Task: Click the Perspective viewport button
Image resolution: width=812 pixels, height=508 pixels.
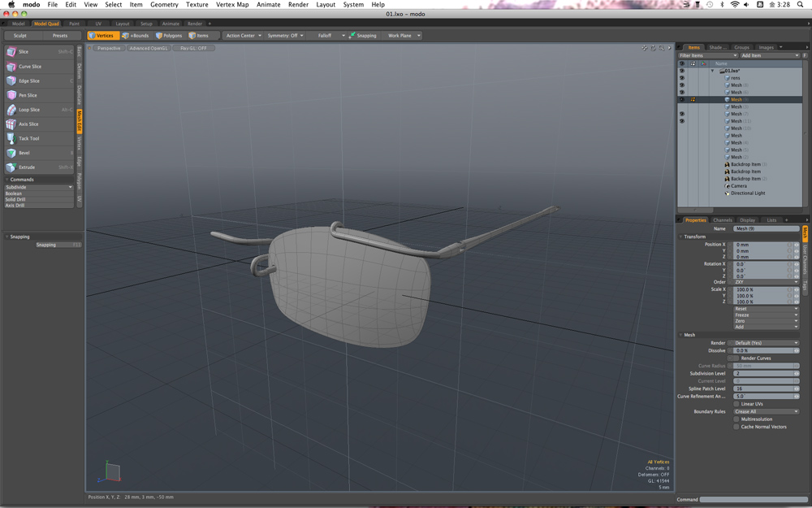Action: coord(110,48)
